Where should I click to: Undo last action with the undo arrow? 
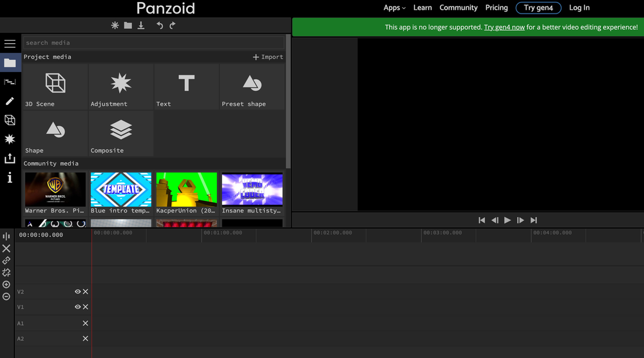tap(160, 26)
